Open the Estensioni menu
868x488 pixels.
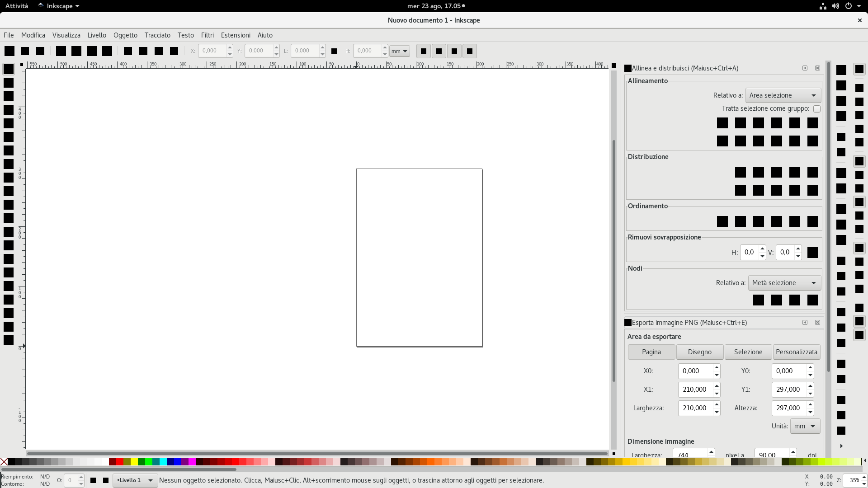pyautogui.click(x=236, y=35)
